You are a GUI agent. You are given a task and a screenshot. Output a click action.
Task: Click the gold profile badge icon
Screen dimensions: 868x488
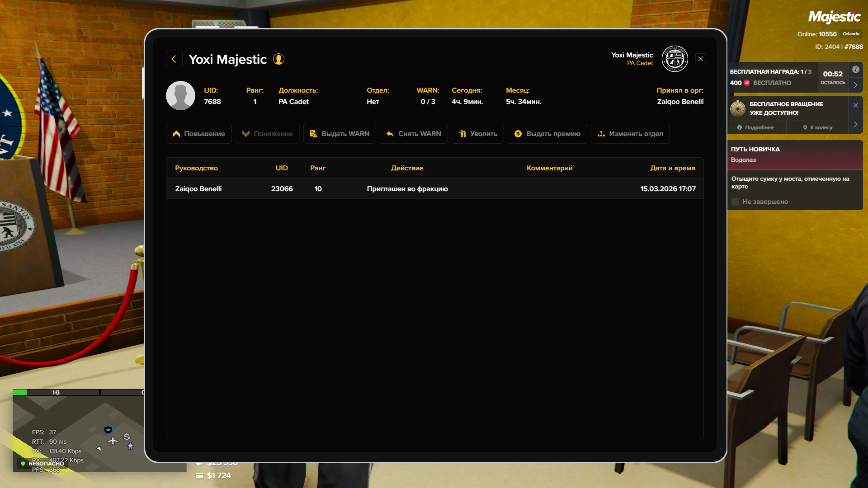[x=278, y=59]
